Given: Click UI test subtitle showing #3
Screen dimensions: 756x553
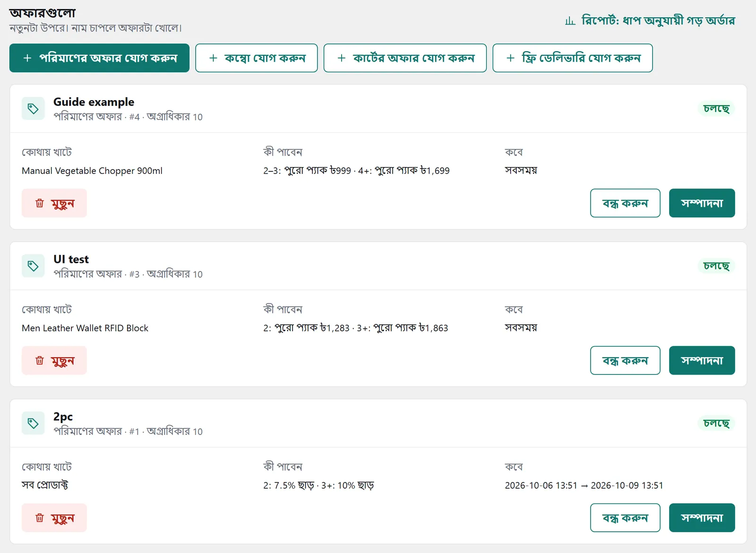Looking at the screenshot, I should (128, 274).
